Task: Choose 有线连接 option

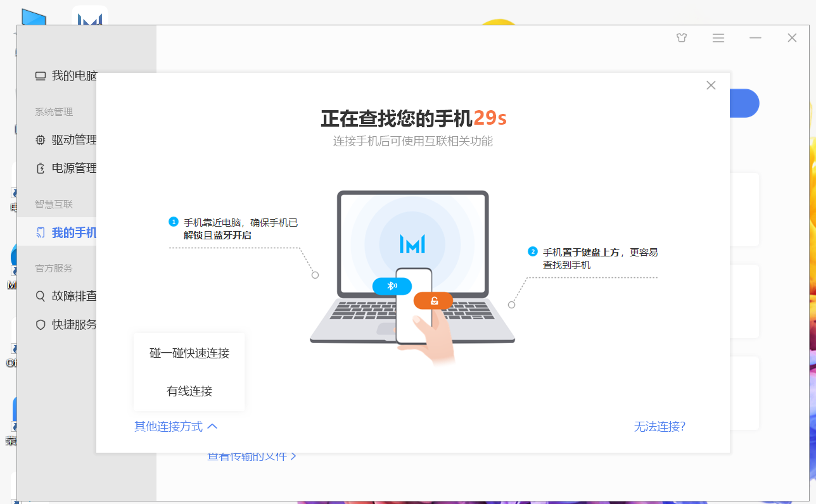Action: click(x=189, y=391)
